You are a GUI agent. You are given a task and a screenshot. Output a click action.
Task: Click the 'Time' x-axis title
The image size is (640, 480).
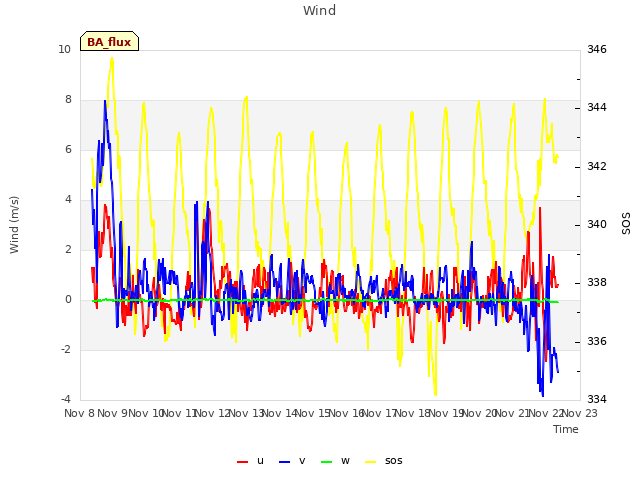point(566,429)
